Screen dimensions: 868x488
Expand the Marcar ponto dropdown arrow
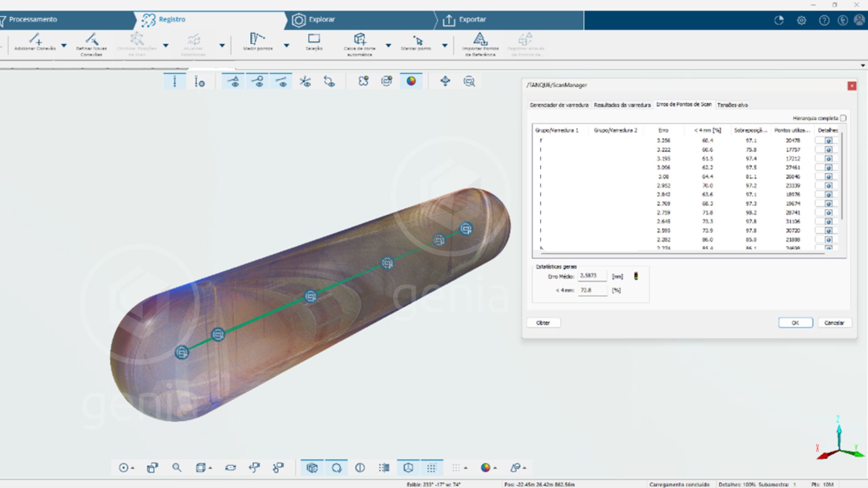click(445, 45)
